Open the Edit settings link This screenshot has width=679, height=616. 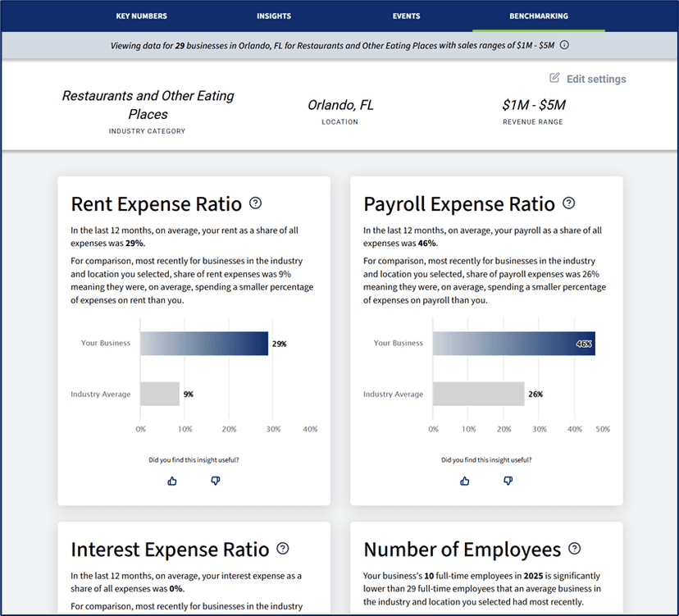coord(595,78)
